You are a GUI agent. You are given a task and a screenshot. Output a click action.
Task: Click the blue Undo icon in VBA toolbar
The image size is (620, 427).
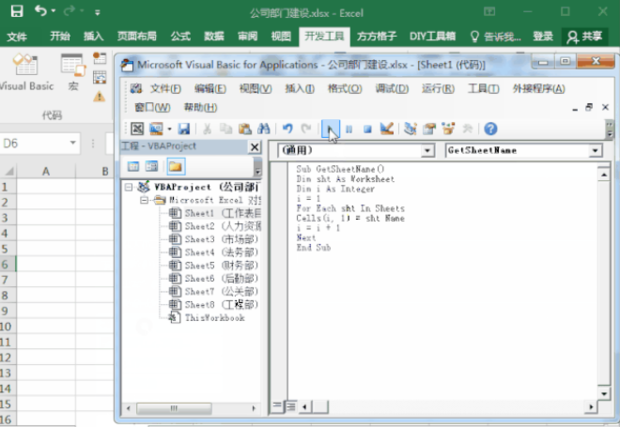pyautogui.click(x=288, y=129)
